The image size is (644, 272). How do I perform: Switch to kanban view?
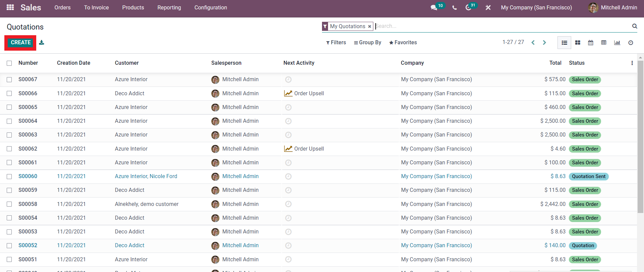(578, 43)
